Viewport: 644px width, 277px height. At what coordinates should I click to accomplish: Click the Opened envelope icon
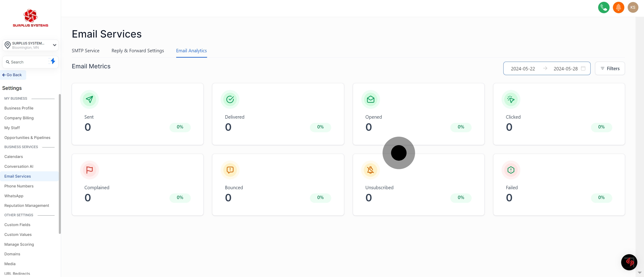coord(370,99)
